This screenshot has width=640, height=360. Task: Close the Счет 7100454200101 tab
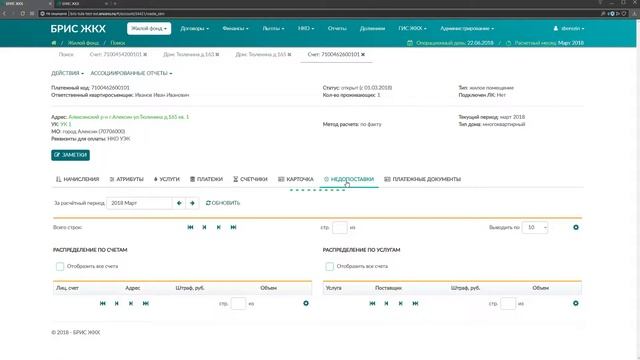145,54
